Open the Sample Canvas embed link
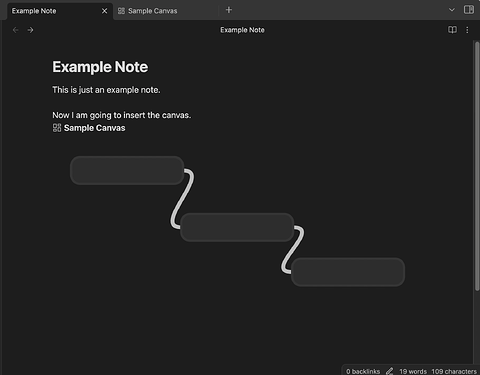The width and height of the screenshot is (480, 375). click(95, 128)
